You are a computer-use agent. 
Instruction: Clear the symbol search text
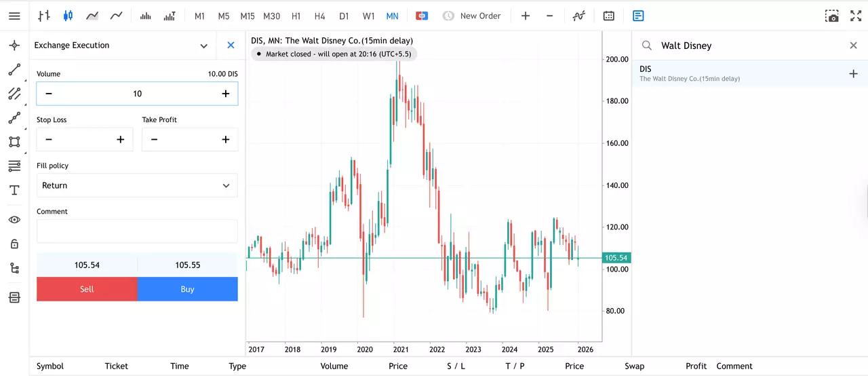coord(854,45)
